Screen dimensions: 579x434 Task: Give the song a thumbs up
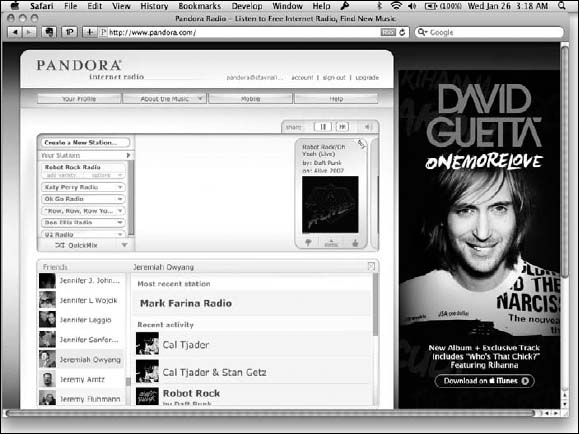coord(355,243)
